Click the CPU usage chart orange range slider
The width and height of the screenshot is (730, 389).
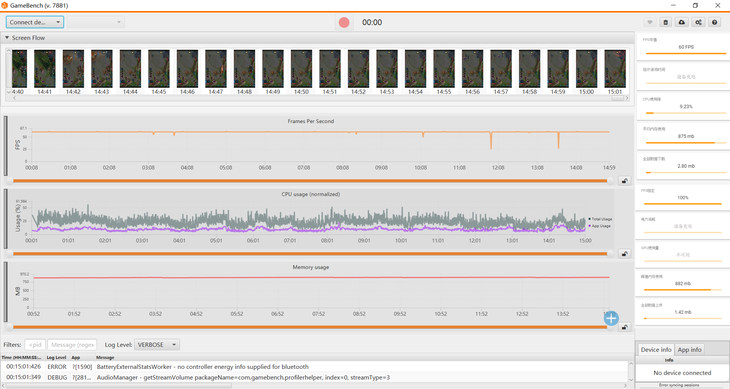310,254
